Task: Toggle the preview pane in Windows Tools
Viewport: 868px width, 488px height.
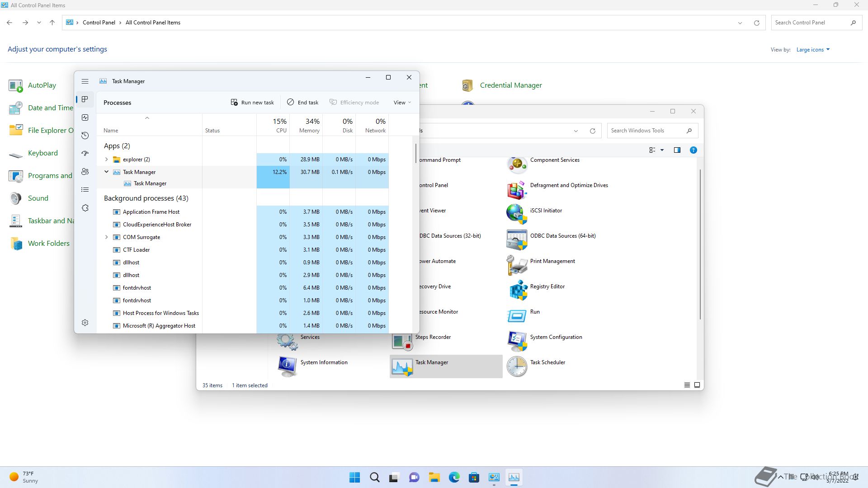Action: pyautogui.click(x=677, y=150)
